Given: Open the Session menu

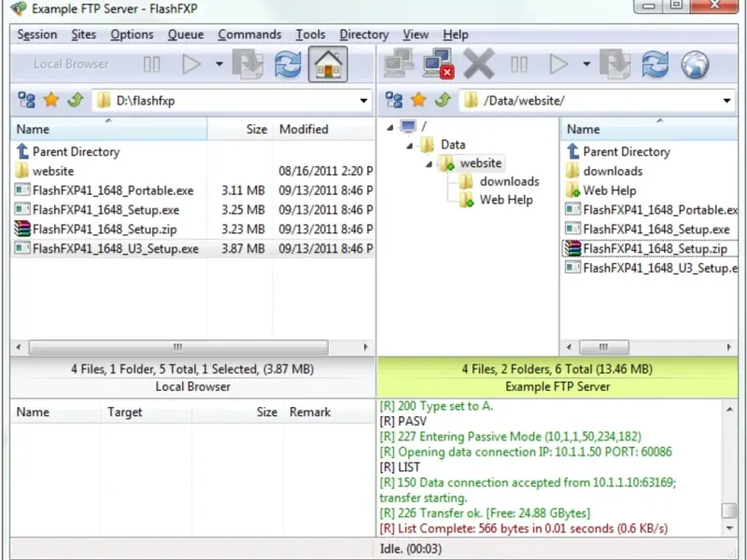Looking at the screenshot, I should (37, 35).
